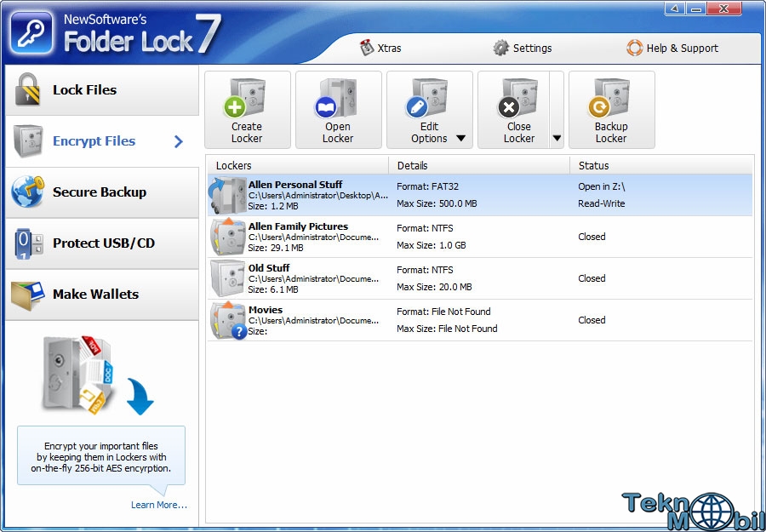Open the Make Wallets section
The height and width of the screenshot is (532, 766).
tap(102, 295)
